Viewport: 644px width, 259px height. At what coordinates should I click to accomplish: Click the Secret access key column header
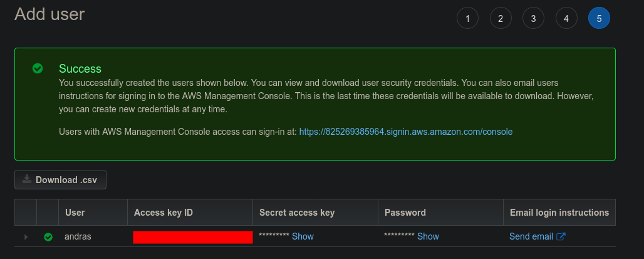[x=297, y=213]
